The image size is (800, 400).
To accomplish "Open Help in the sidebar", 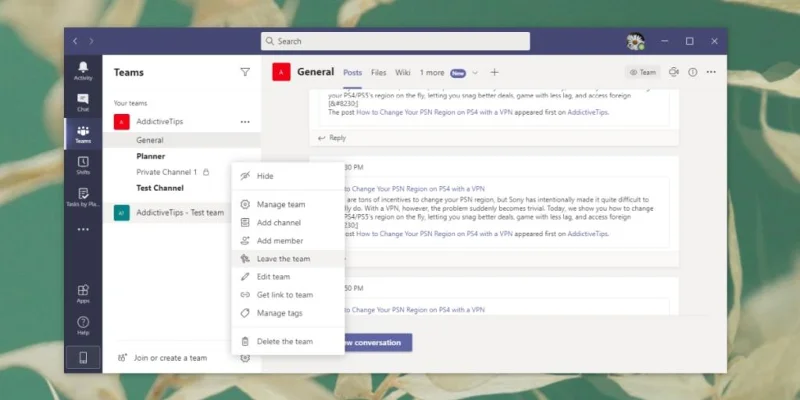I will (x=83, y=326).
